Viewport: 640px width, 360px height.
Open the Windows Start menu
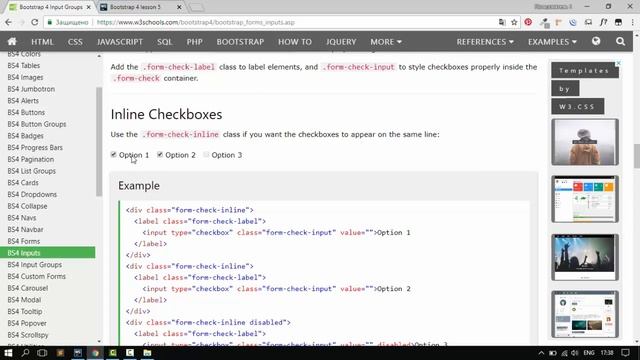pos(8,353)
